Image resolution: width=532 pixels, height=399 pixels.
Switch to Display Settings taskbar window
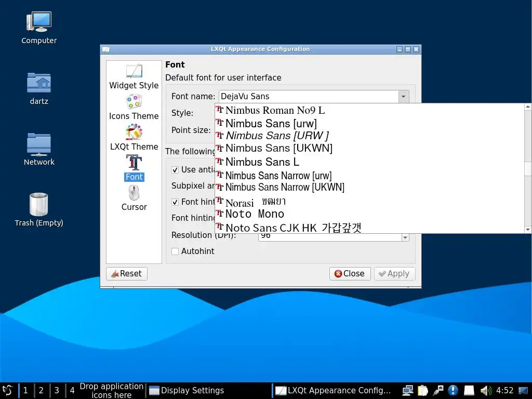click(x=209, y=391)
